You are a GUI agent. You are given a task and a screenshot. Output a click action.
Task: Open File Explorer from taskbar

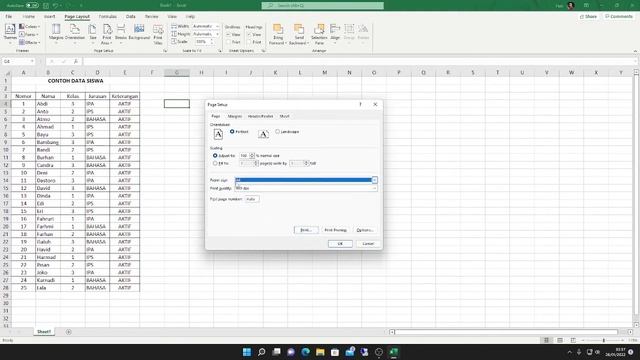pos(320,352)
